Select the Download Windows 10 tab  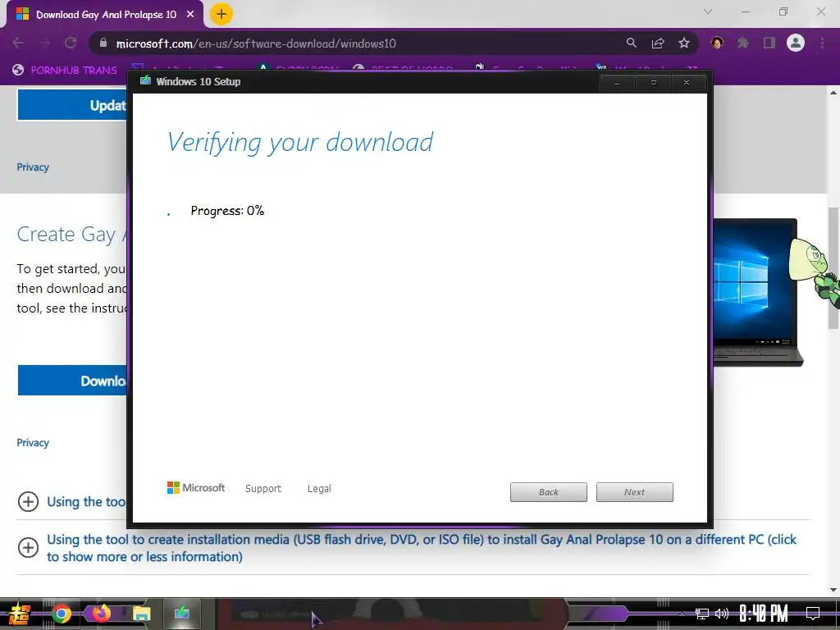104,15
